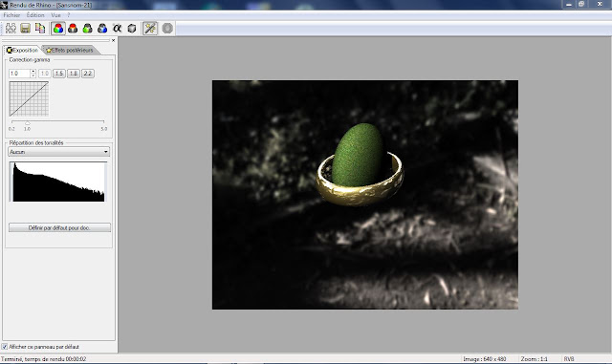
Task: Show only the blue channel
Action: pyautogui.click(x=102, y=29)
